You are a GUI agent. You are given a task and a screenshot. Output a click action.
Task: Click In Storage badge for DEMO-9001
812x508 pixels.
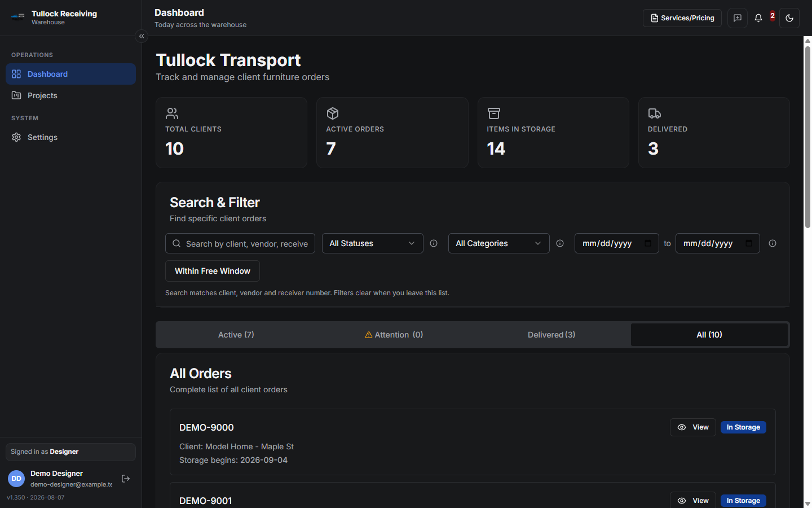743,501
